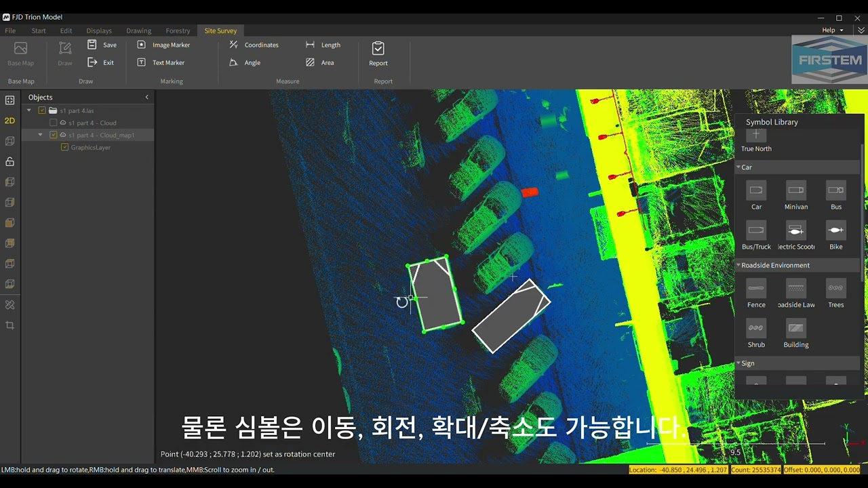Open the Base Map tool
The height and width of the screenshot is (488, 868).
(x=20, y=54)
